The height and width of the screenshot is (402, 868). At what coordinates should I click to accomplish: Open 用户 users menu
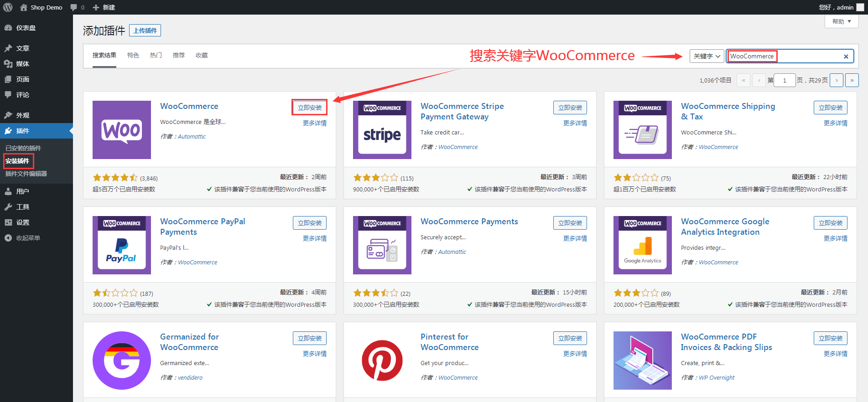[36, 191]
